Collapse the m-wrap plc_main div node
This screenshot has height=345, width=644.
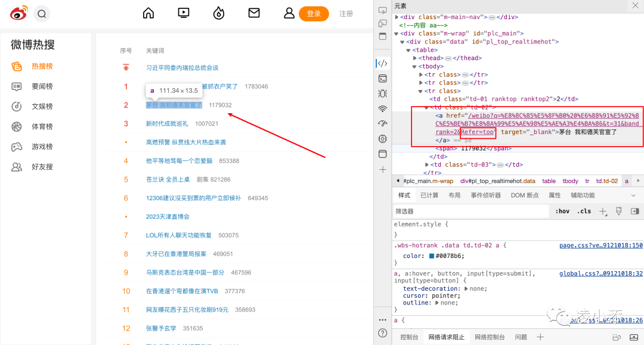[x=397, y=33]
